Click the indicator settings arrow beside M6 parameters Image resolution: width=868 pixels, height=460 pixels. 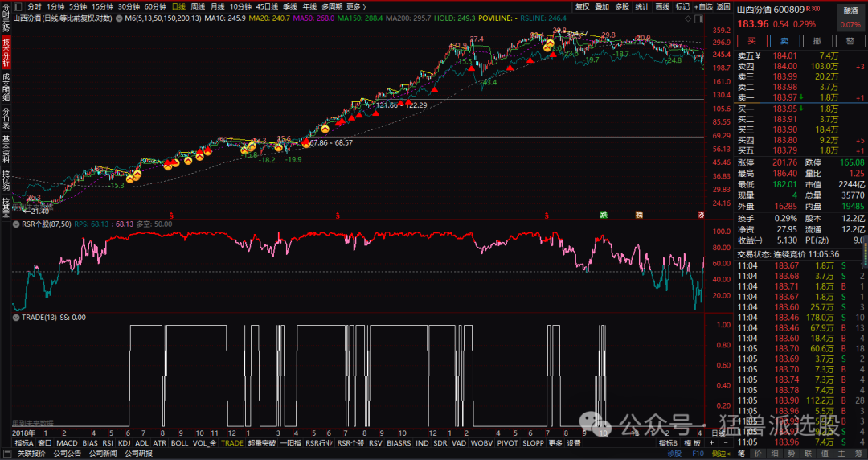coord(120,18)
